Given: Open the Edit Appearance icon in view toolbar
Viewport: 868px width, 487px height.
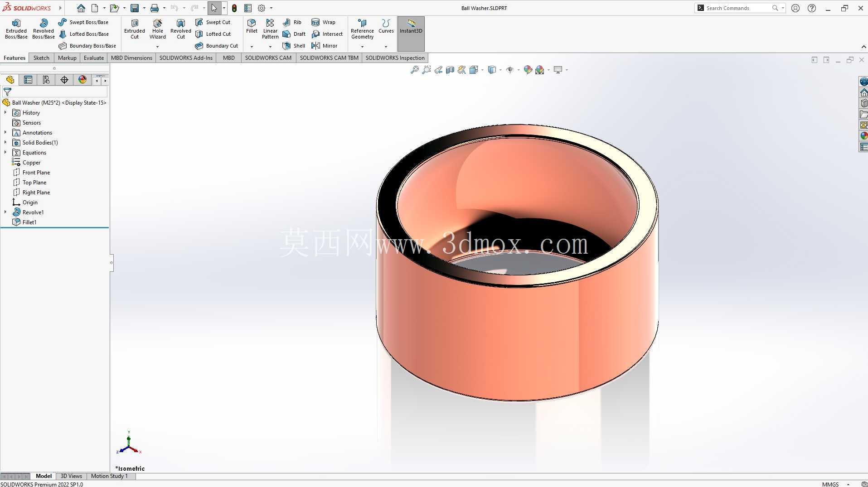Looking at the screenshot, I should pos(528,70).
